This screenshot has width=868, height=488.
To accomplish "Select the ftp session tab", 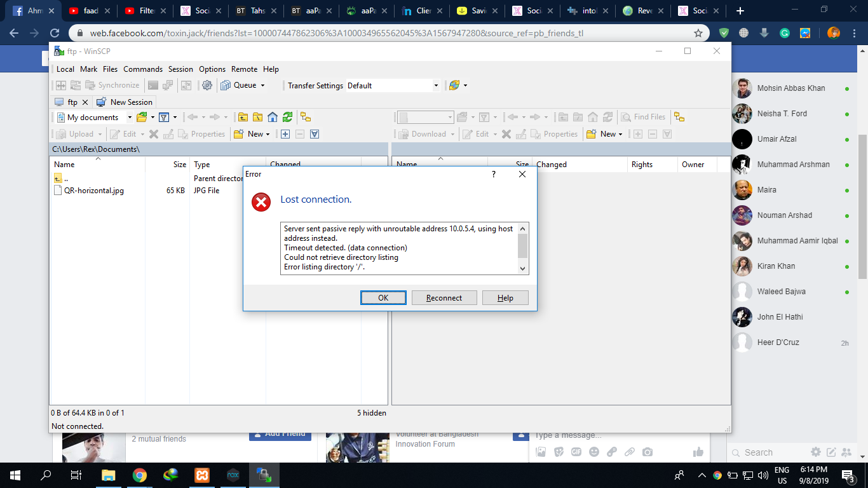I will (x=67, y=102).
